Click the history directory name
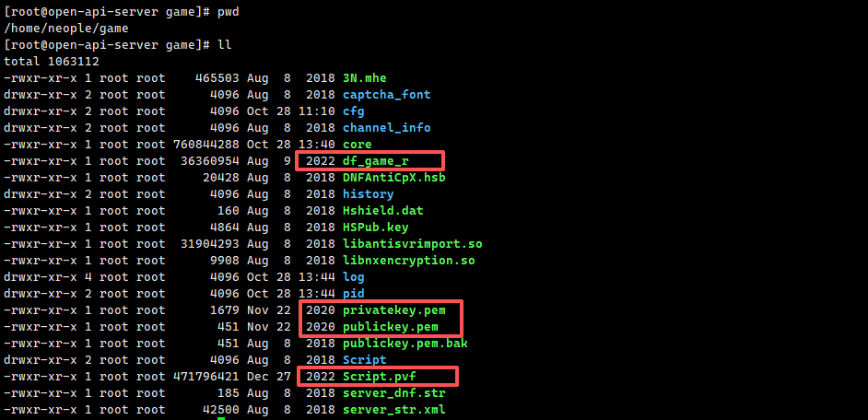The image size is (868, 420). 368,194
